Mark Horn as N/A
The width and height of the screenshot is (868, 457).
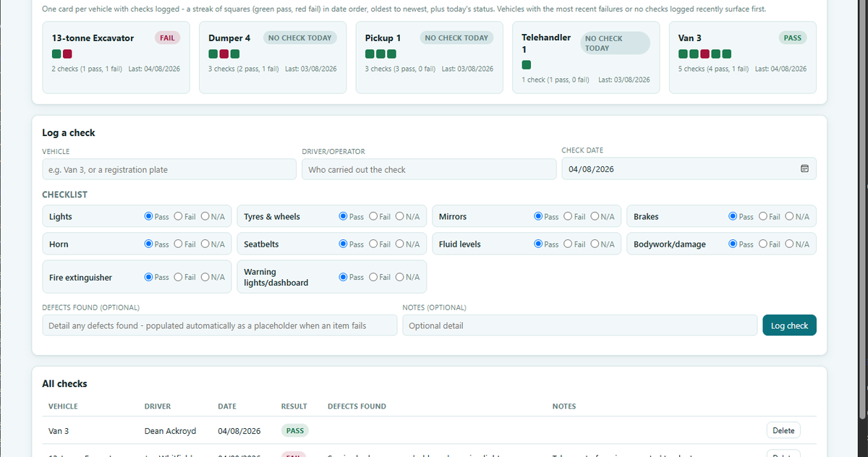click(205, 244)
